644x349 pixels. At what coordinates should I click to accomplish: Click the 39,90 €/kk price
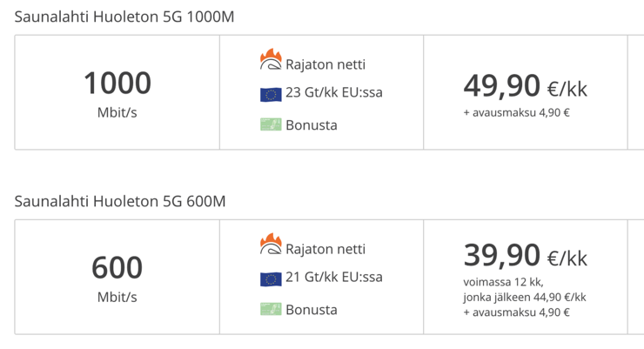click(x=526, y=256)
